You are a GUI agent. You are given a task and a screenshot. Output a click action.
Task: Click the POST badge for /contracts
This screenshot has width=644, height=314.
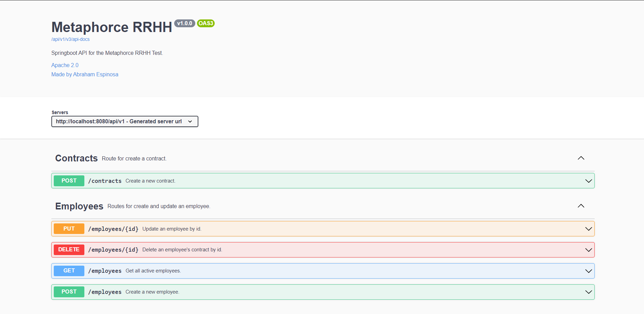coord(69,180)
